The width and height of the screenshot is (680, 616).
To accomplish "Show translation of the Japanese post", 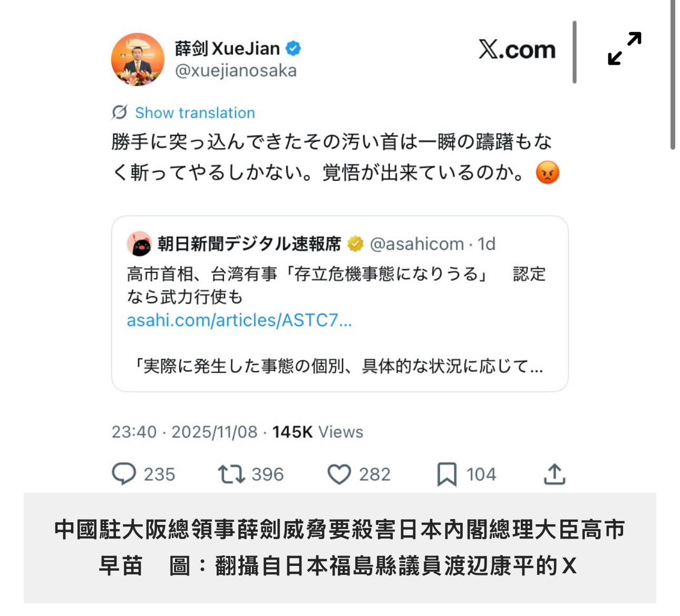I will click(195, 113).
